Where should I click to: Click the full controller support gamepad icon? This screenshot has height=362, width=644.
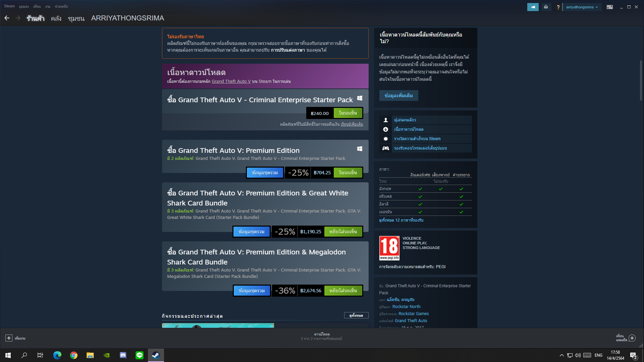pos(386,148)
